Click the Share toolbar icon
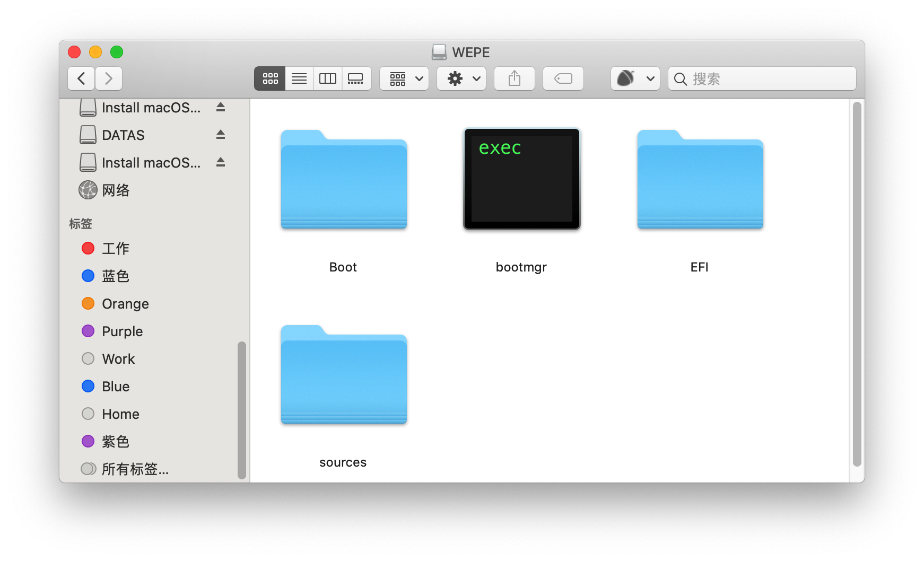 pos(514,78)
